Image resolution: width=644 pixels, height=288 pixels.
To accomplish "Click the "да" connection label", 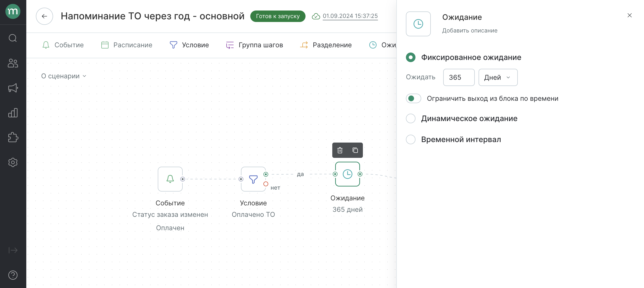I will 300,174.
